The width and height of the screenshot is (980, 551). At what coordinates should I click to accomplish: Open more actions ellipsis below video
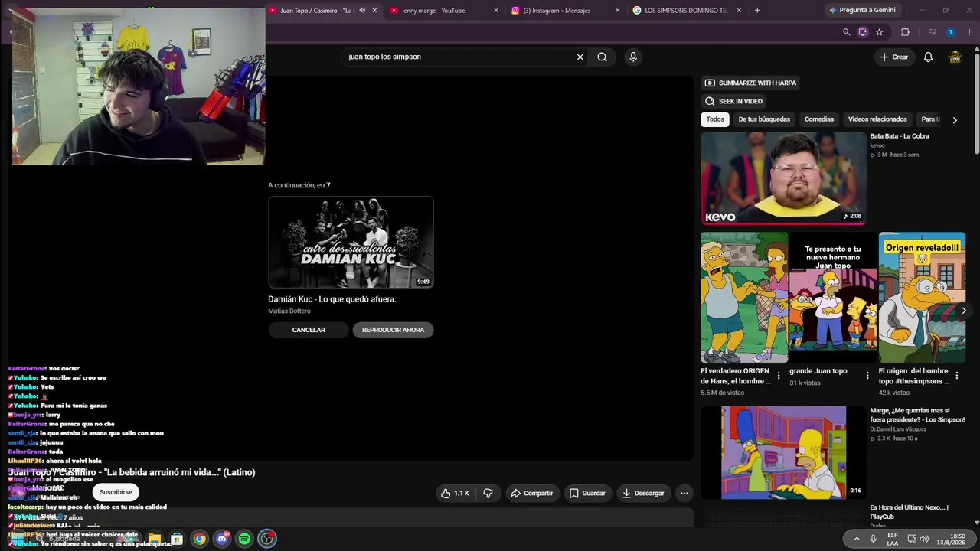coord(684,494)
